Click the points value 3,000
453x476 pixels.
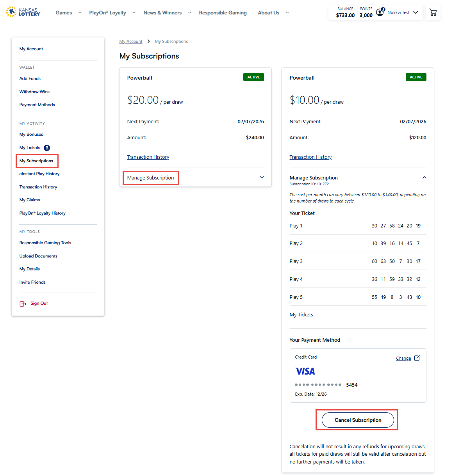[x=366, y=15]
